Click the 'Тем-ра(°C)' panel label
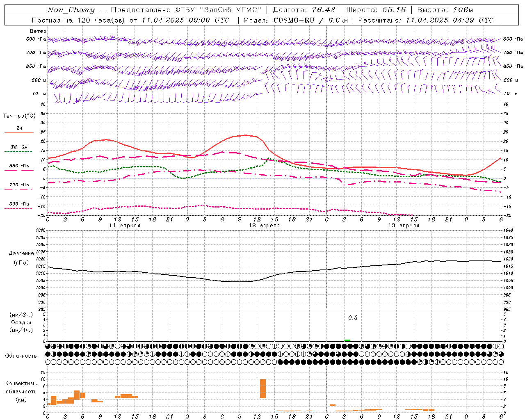The image size is (525, 420). click(19, 116)
